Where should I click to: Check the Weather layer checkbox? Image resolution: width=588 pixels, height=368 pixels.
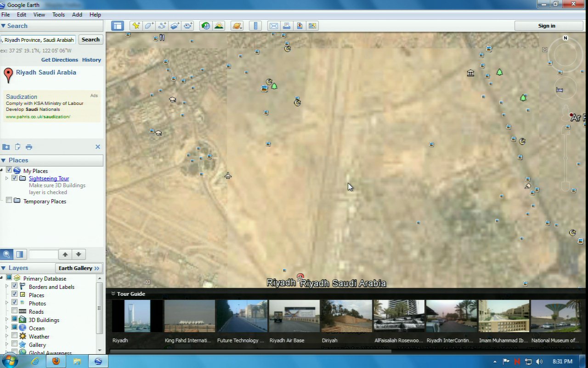point(15,336)
